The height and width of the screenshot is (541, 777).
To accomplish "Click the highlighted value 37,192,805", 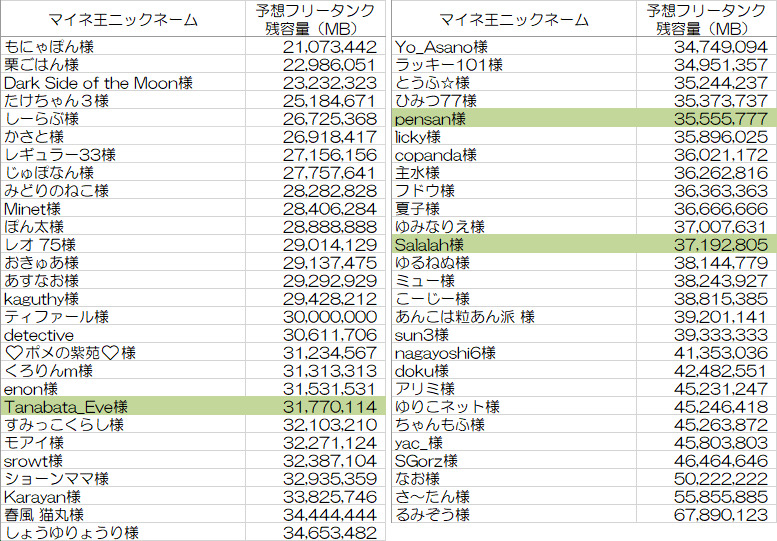I will 721,245.
